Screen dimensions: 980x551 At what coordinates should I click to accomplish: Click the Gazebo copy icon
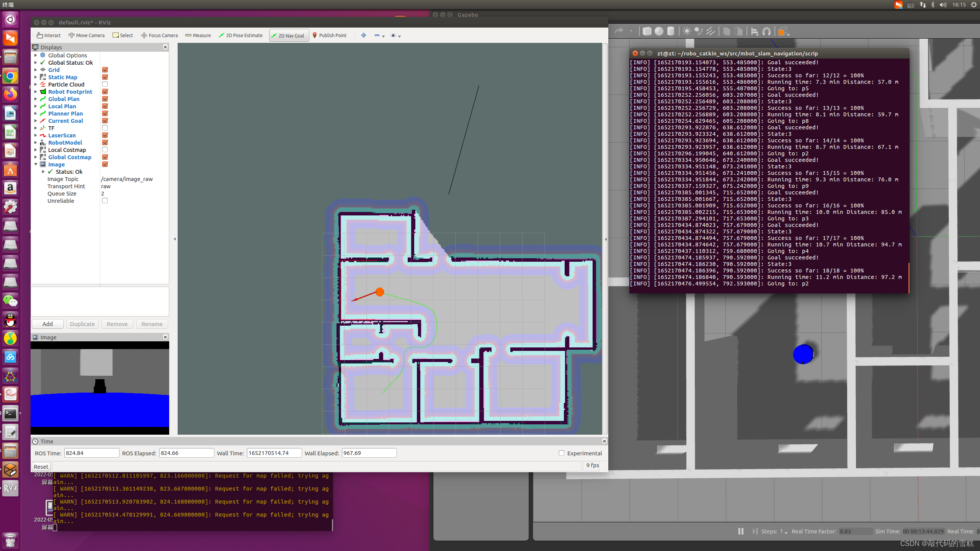(x=727, y=31)
